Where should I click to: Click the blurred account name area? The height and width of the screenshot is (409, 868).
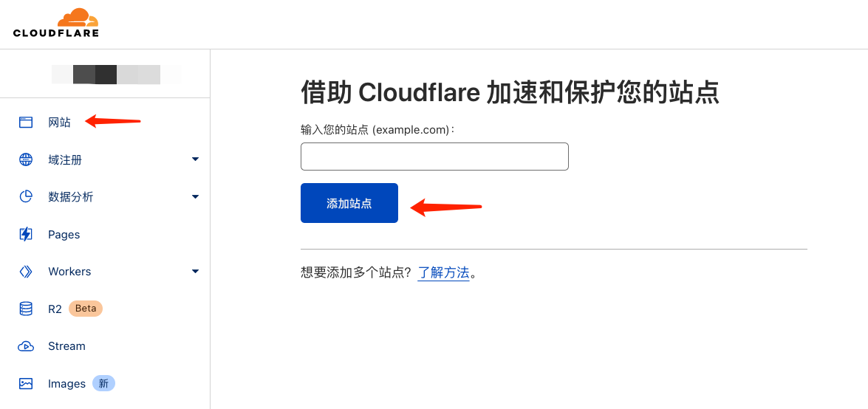coord(116,75)
